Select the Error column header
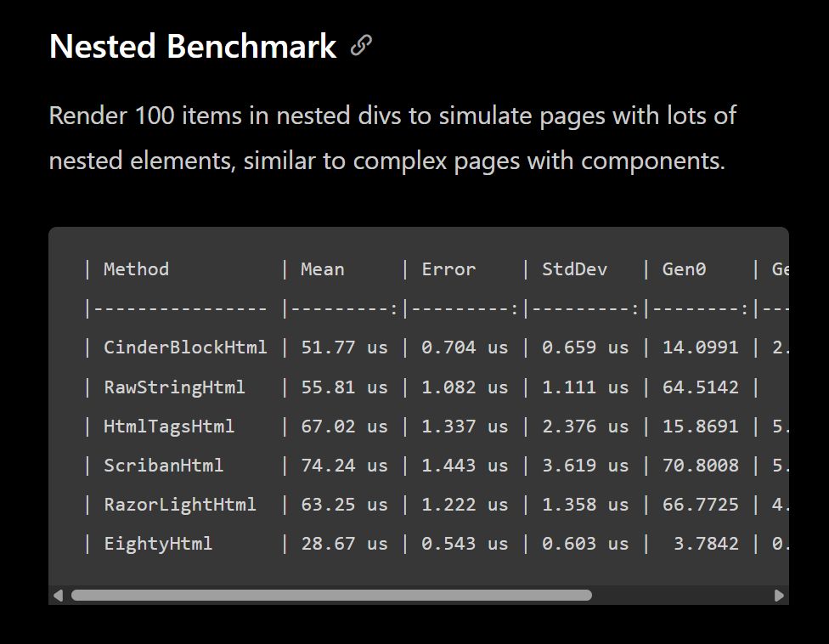The width and height of the screenshot is (829, 644). (448, 269)
